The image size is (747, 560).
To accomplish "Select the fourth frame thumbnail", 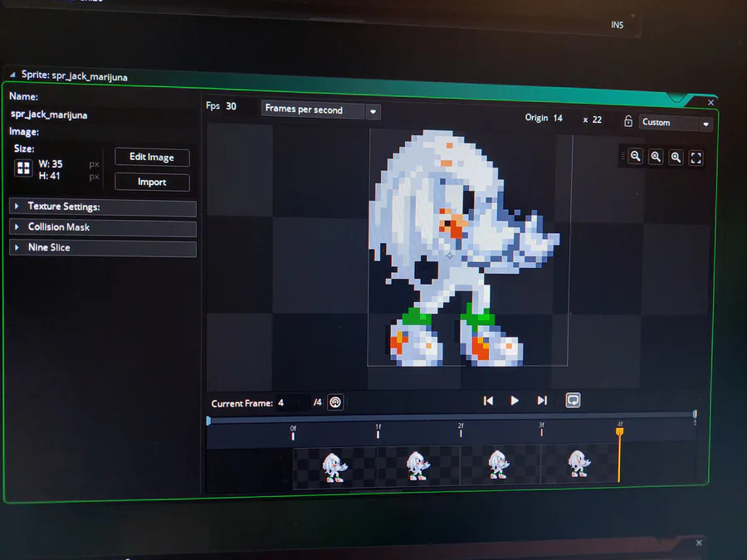I will click(x=579, y=463).
